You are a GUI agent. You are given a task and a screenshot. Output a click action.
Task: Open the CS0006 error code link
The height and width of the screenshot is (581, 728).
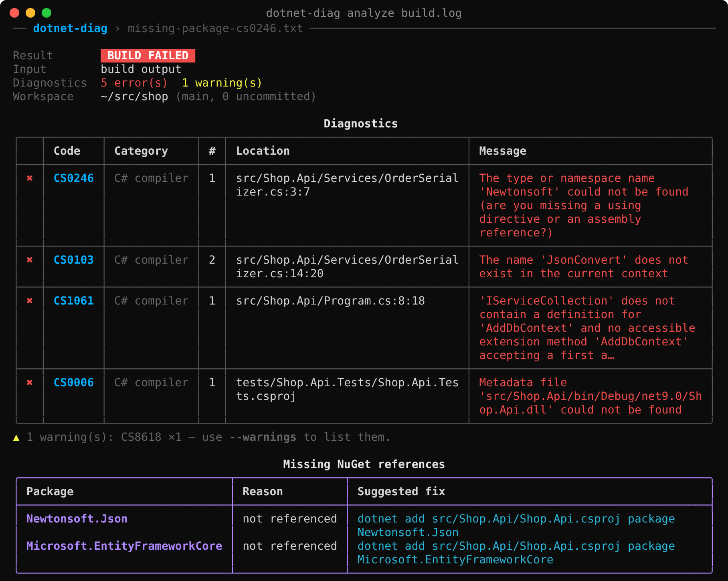click(74, 383)
